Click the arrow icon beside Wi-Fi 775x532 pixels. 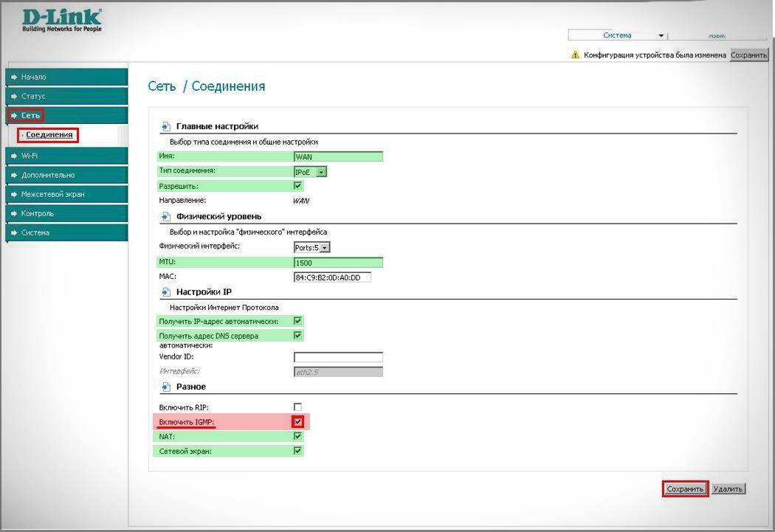coord(14,156)
